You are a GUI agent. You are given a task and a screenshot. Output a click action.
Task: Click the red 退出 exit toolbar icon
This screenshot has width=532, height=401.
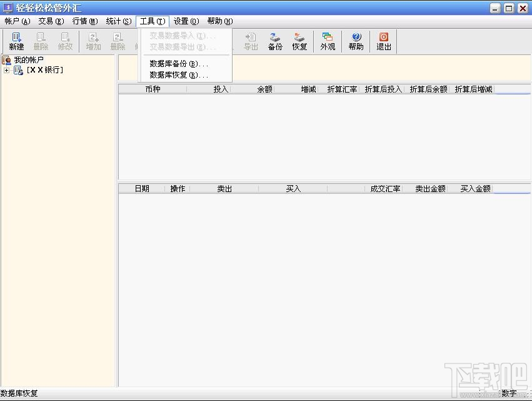click(384, 41)
